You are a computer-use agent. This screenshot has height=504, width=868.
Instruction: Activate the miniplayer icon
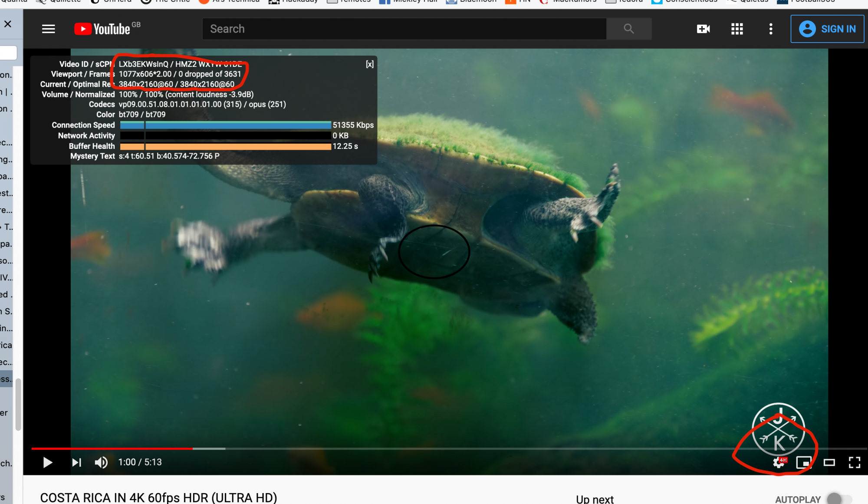point(803,463)
